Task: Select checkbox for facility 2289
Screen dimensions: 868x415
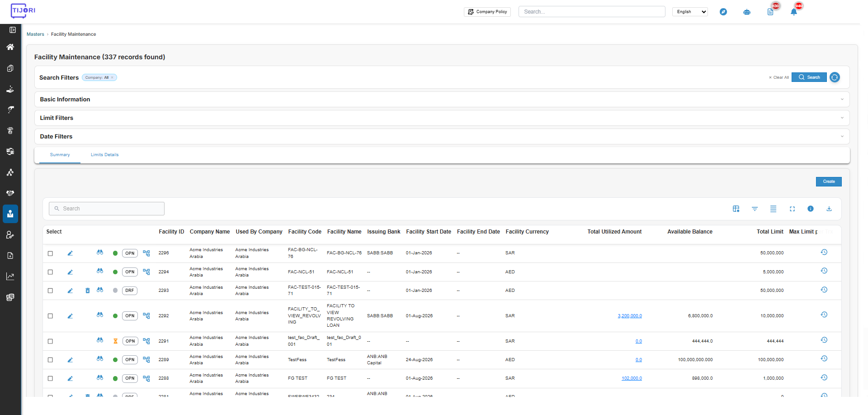Action: (50, 360)
